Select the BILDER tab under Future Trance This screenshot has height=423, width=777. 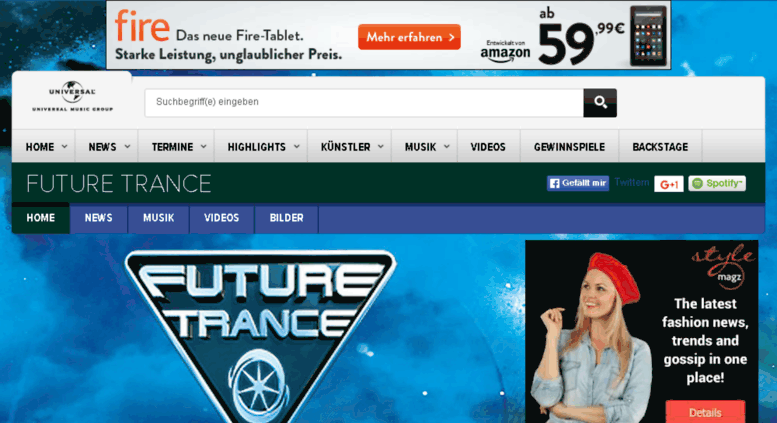[286, 218]
